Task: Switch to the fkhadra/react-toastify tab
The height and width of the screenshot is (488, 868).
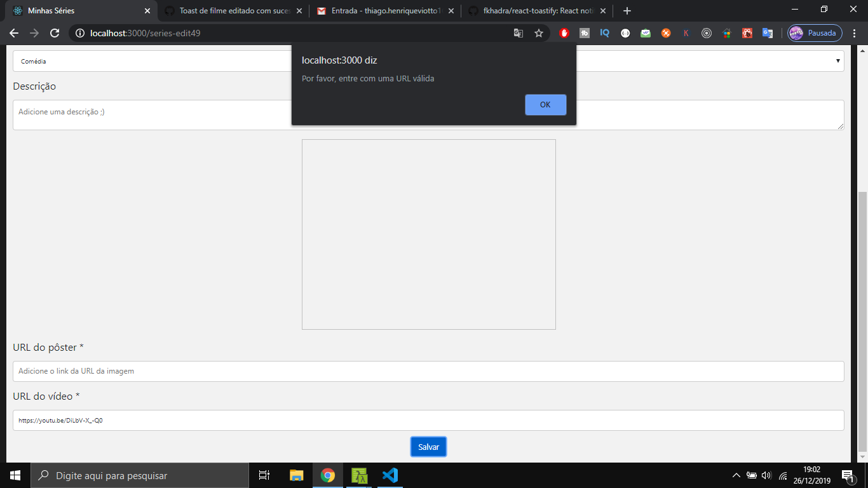Action: click(x=538, y=11)
